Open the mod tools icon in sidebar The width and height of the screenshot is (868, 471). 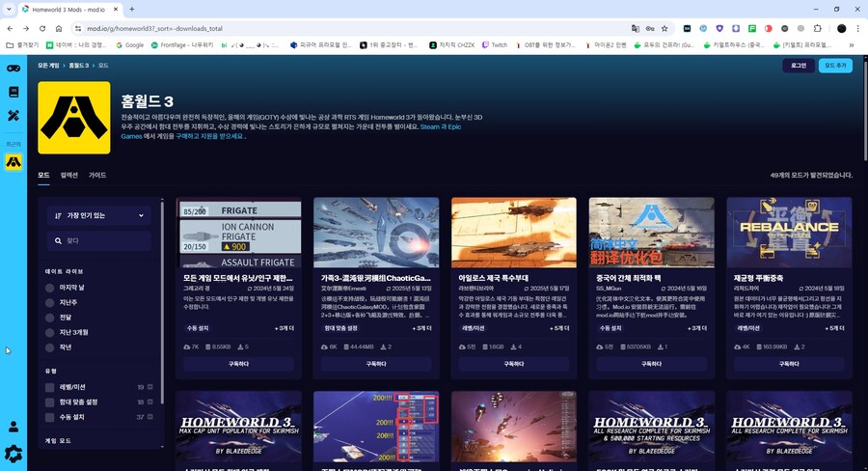pyautogui.click(x=14, y=115)
